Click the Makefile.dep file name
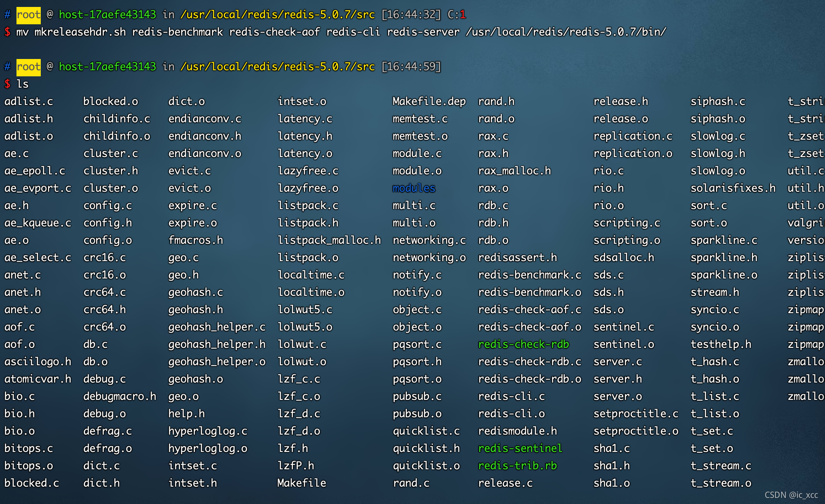 coord(429,101)
